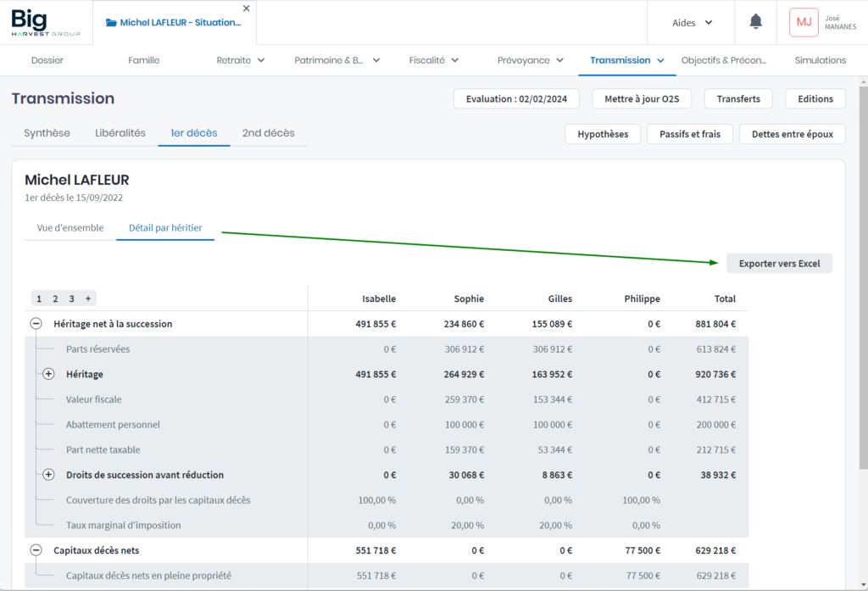The height and width of the screenshot is (591, 868).
Task: Open the Retraite menu dropdown
Action: [241, 60]
